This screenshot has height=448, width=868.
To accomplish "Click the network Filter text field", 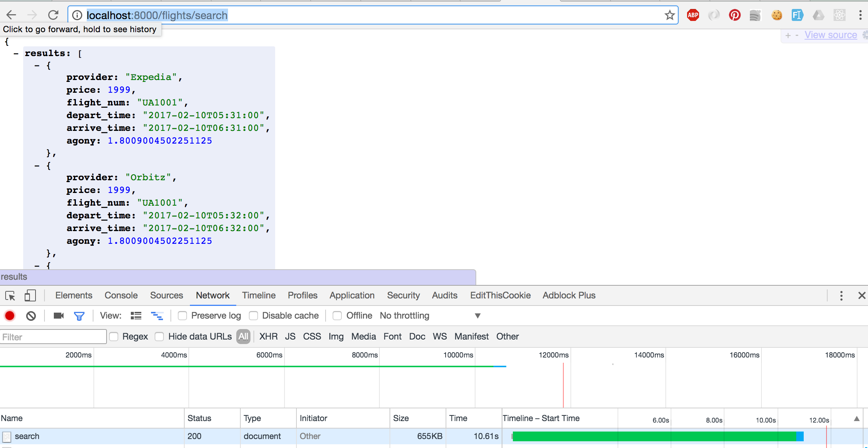I will (x=53, y=337).
